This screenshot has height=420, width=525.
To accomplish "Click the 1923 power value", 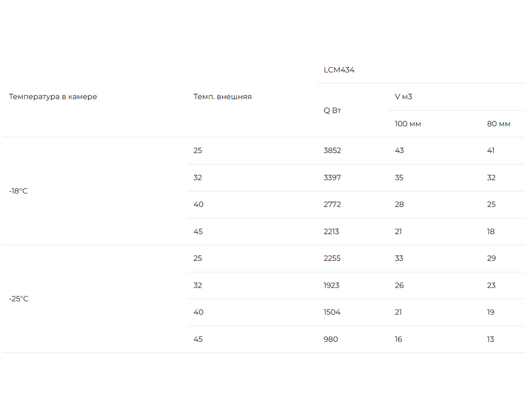I will 332,286.
